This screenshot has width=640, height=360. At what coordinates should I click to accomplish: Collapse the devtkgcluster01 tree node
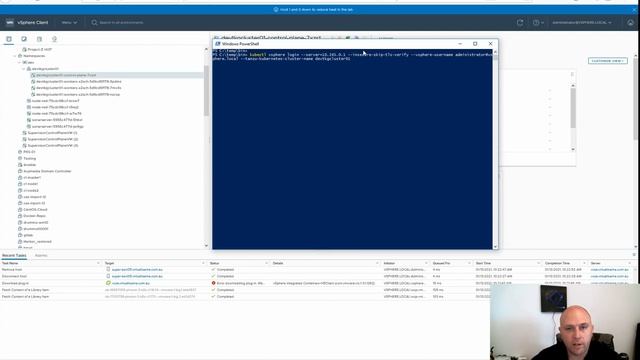[x=24, y=69]
